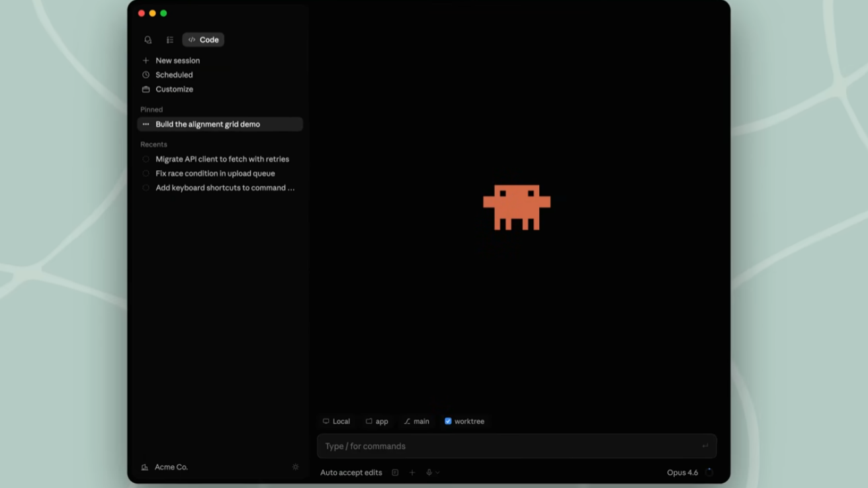Screen dimensions: 868x488
Task: Click the task list icon beside Code
Action: coord(170,40)
